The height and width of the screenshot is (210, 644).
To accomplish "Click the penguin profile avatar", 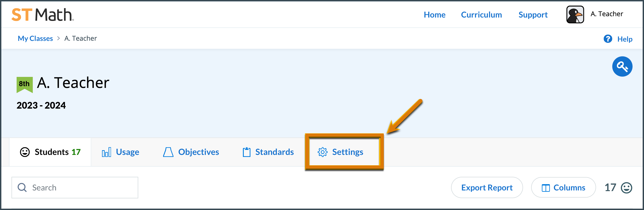I will (575, 15).
